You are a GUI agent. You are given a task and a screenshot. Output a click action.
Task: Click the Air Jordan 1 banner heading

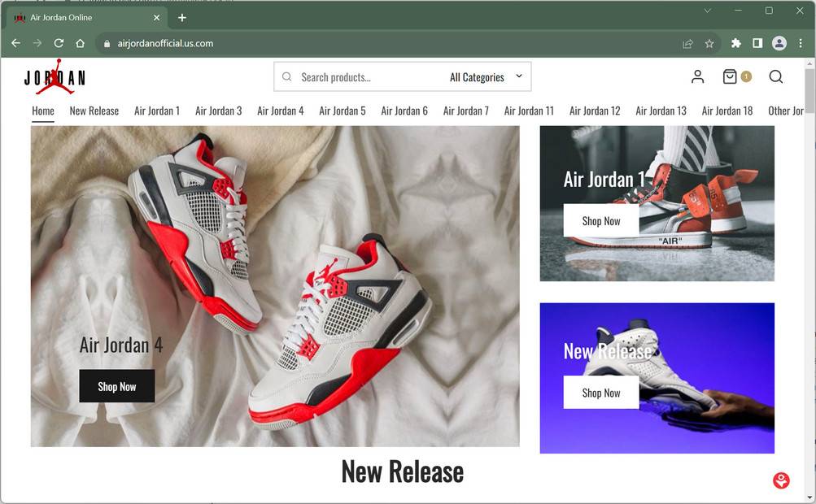pos(604,180)
